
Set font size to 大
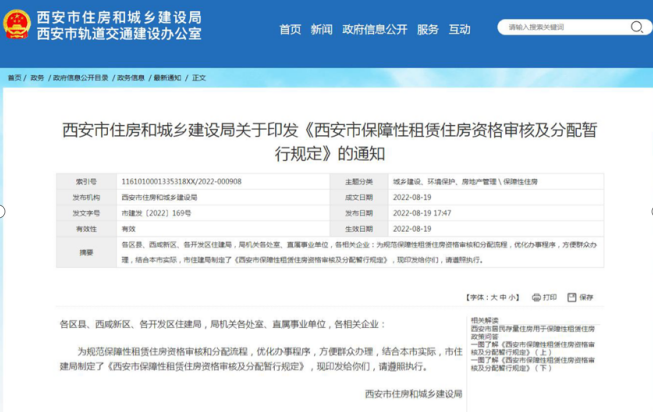tap(494, 297)
